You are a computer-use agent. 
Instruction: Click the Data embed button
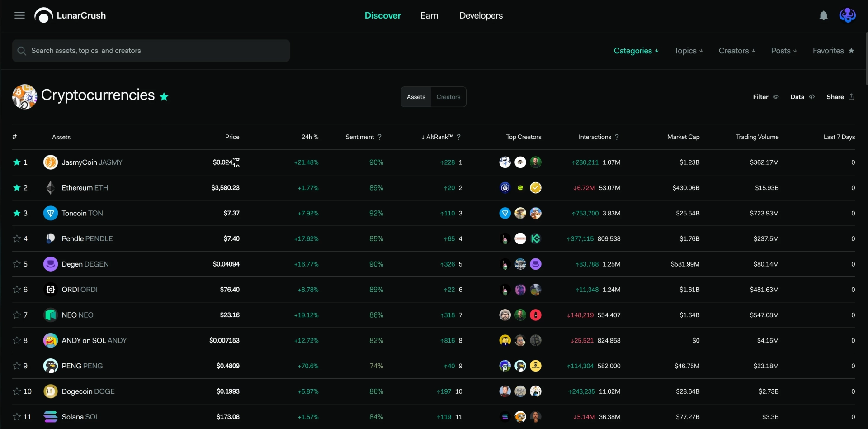802,97
